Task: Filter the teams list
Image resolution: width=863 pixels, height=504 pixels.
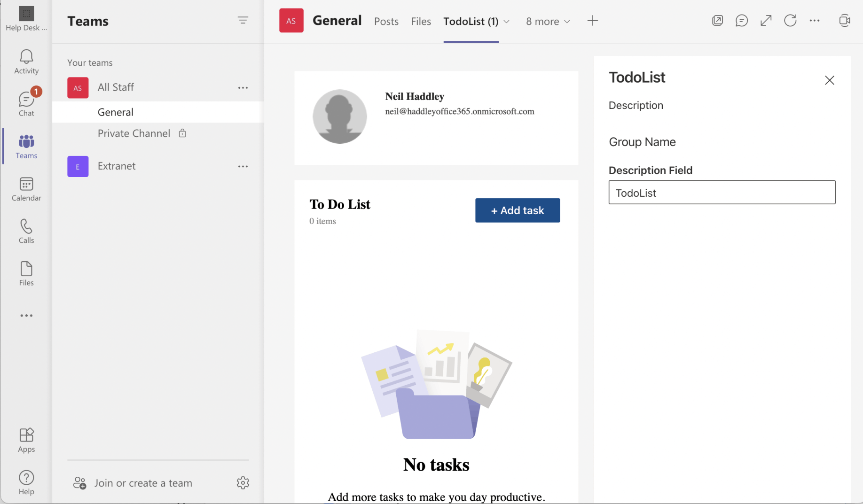Action: pos(243,20)
